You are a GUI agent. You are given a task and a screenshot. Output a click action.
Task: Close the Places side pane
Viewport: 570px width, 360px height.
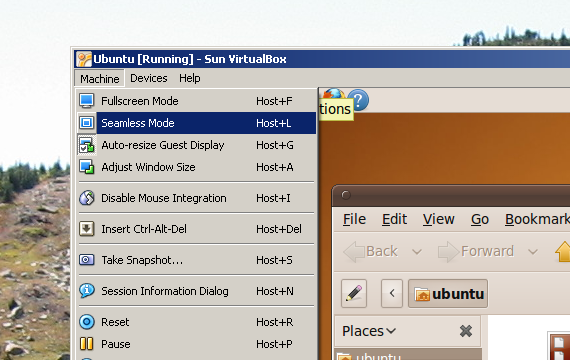466,331
